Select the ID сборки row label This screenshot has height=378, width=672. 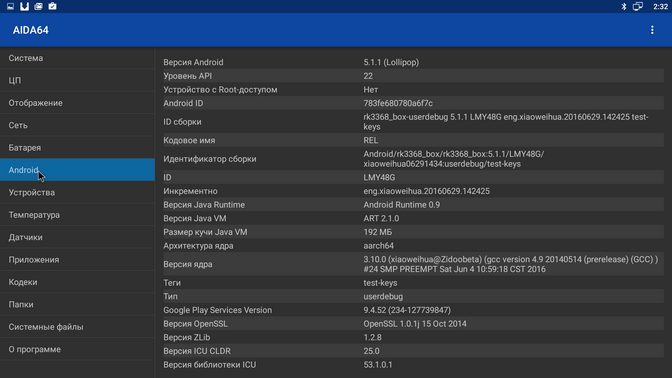(182, 122)
